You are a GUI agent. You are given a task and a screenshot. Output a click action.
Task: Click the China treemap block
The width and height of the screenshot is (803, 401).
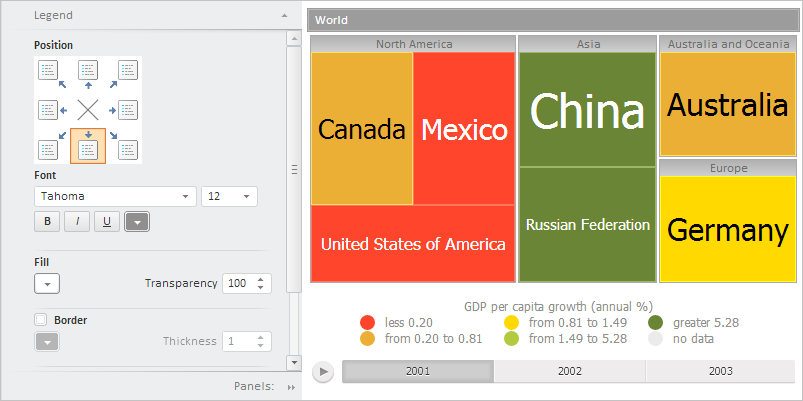pyautogui.click(x=587, y=109)
